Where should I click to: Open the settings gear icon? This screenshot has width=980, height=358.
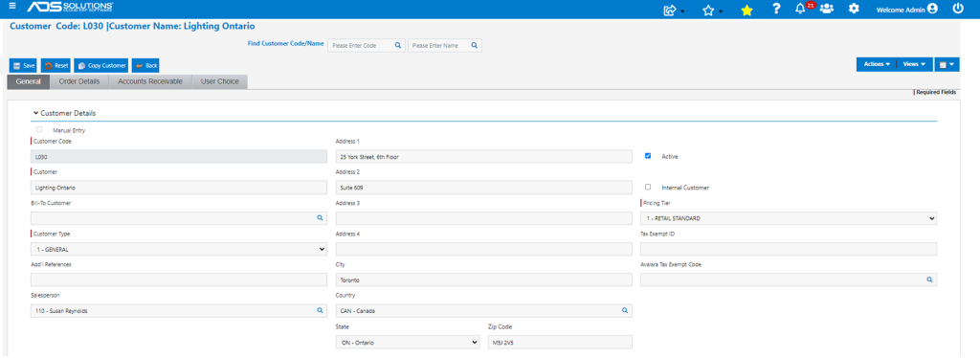coord(854,9)
